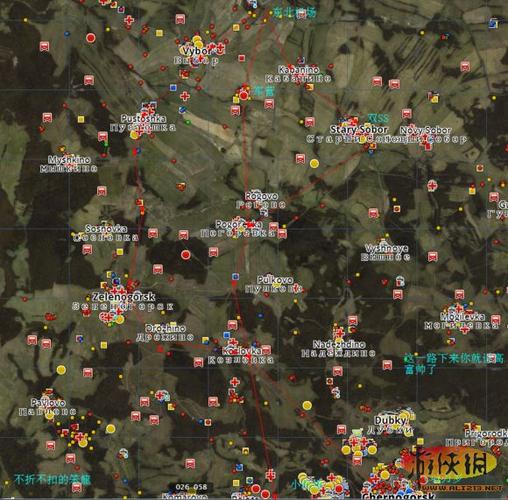Select the vehicle icon at the top, north of Vybor
Screen dimensions: 508x500
pos(180,19)
